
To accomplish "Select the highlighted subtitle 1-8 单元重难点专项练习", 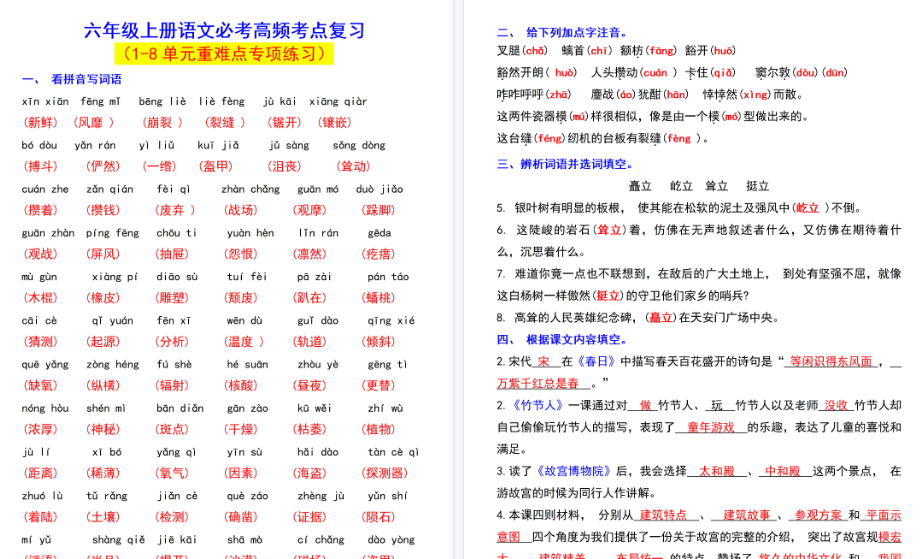I will 224,54.
